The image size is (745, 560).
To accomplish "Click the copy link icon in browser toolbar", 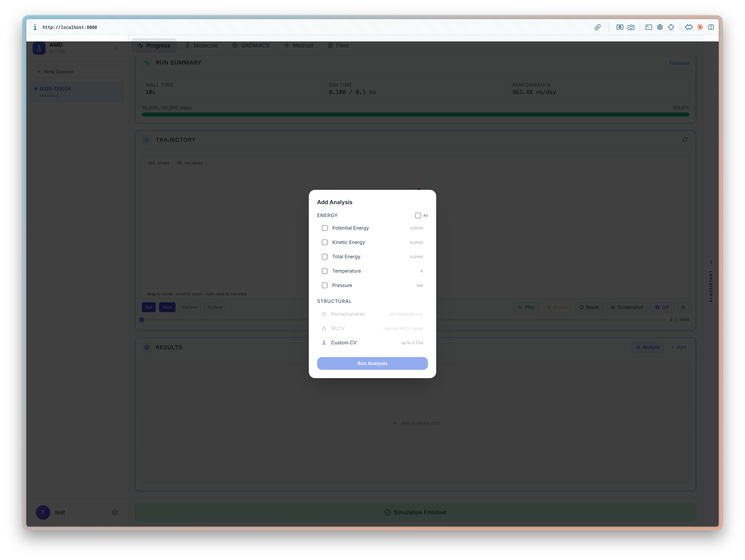I will [597, 27].
